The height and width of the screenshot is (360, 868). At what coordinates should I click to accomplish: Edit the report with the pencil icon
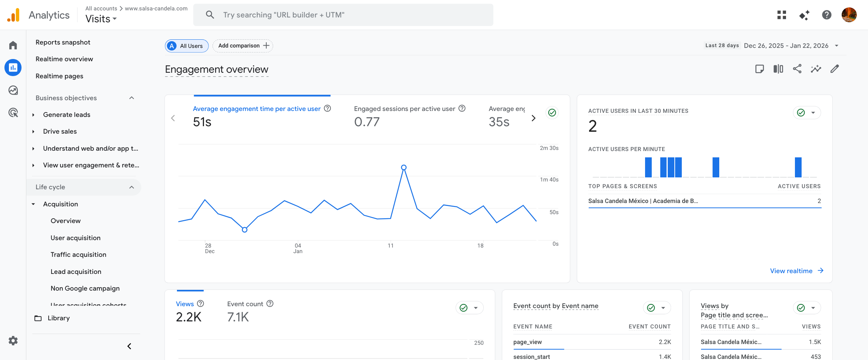(835, 69)
